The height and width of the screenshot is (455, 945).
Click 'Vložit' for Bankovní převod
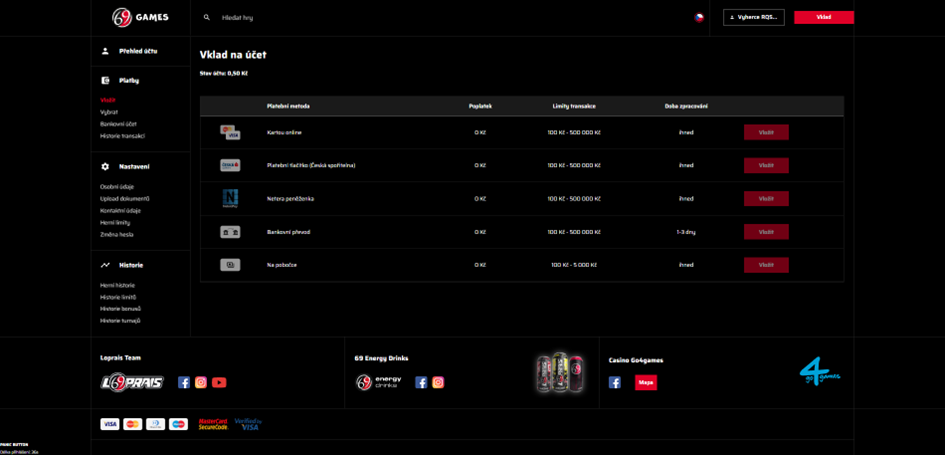pos(766,231)
